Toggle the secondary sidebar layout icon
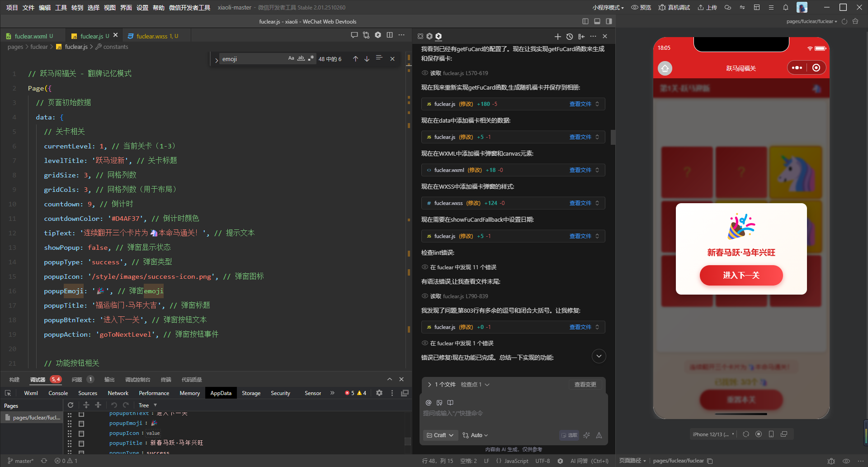This screenshot has width=868, height=467. [x=609, y=21]
